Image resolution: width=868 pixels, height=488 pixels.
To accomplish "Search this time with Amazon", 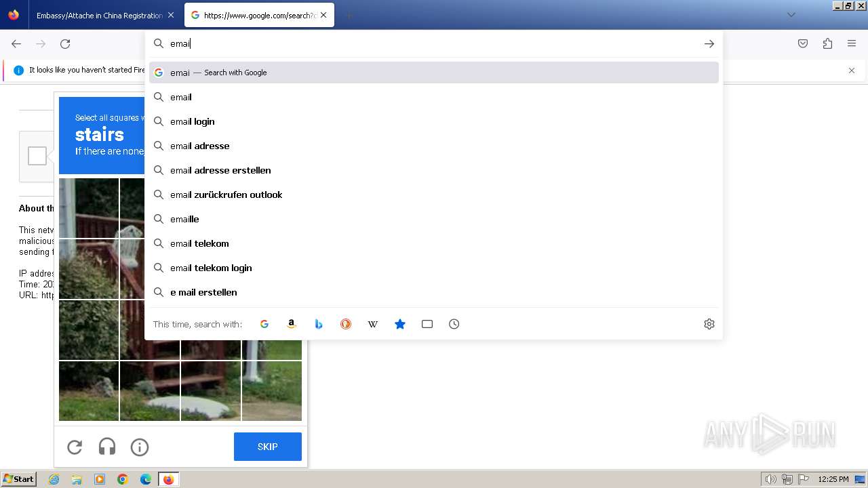I will click(x=292, y=324).
